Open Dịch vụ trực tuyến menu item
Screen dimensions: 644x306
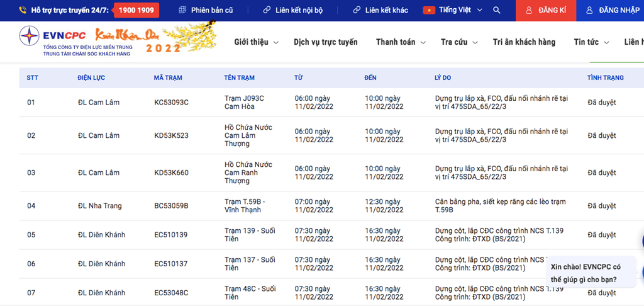click(325, 42)
